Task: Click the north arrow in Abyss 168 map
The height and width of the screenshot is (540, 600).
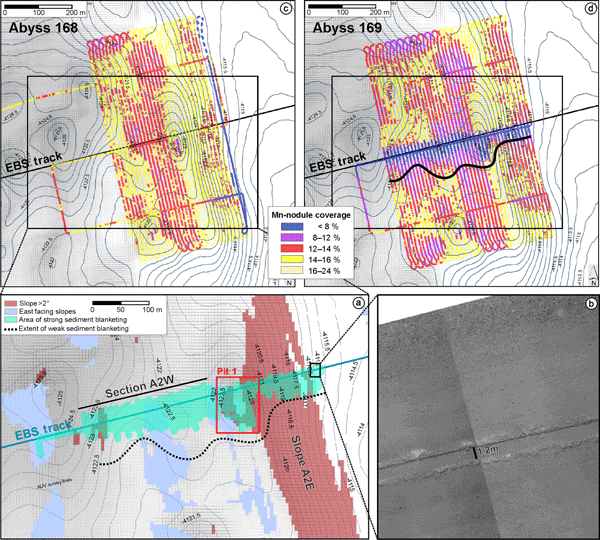Action: point(287,283)
